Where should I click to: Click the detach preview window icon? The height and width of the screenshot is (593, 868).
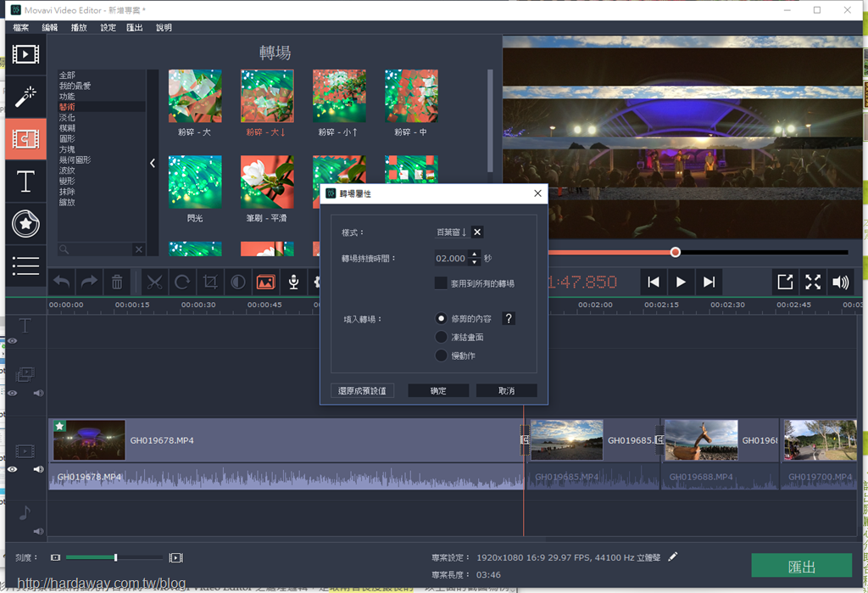click(x=785, y=283)
